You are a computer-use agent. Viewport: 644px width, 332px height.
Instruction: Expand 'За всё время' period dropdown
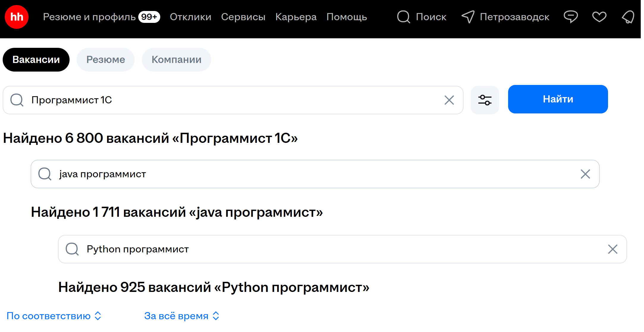182,316
